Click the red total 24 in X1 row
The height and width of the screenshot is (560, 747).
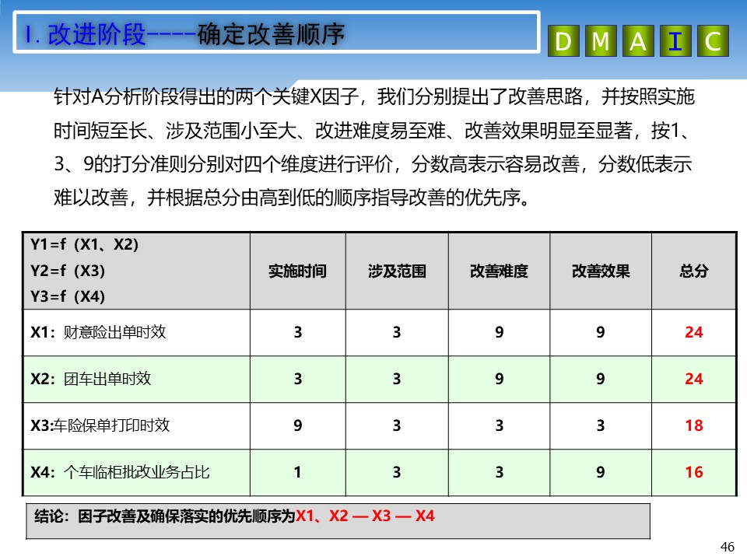click(693, 332)
